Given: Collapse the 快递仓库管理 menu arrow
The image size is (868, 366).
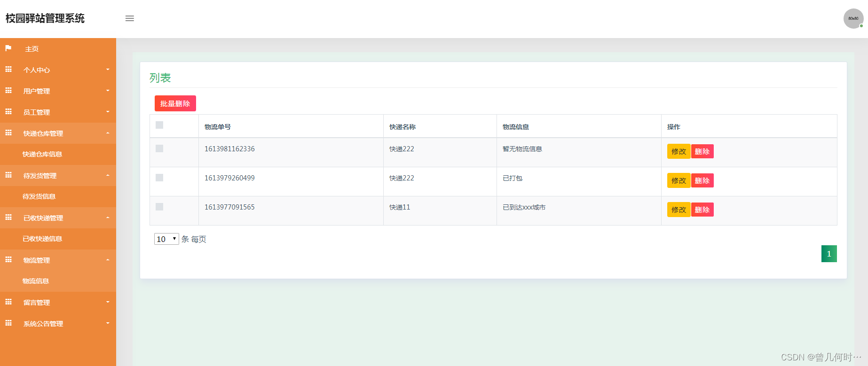Looking at the screenshot, I should coord(108,133).
